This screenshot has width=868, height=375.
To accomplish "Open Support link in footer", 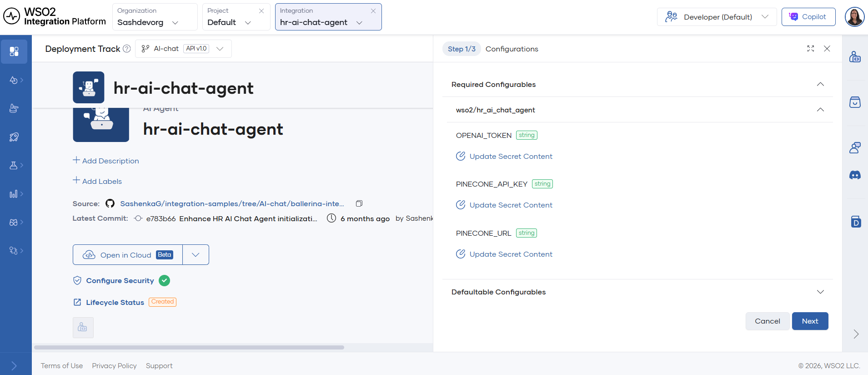I will pyautogui.click(x=159, y=366).
